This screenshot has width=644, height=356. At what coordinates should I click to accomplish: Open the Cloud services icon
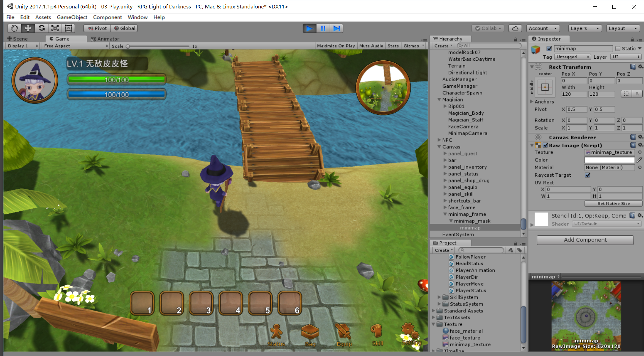tap(515, 28)
